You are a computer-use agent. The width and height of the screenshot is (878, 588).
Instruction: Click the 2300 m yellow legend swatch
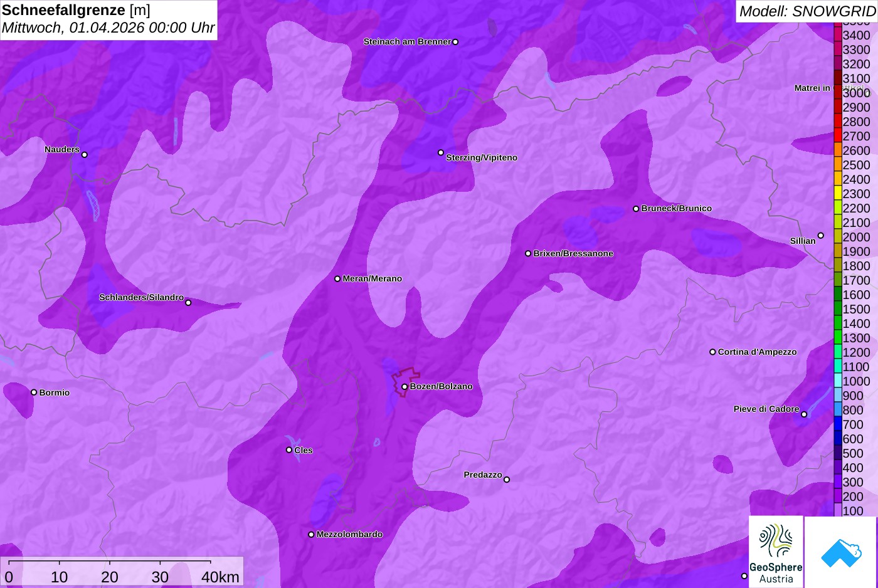click(838, 193)
